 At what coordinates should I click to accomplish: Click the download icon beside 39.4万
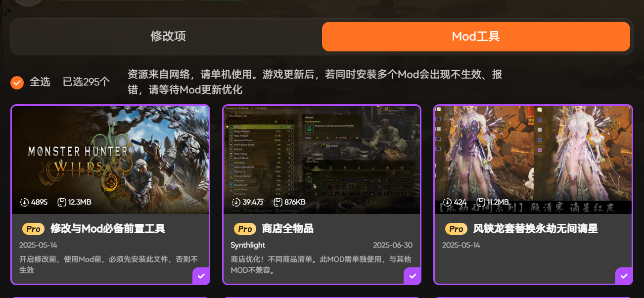click(x=236, y=202)
